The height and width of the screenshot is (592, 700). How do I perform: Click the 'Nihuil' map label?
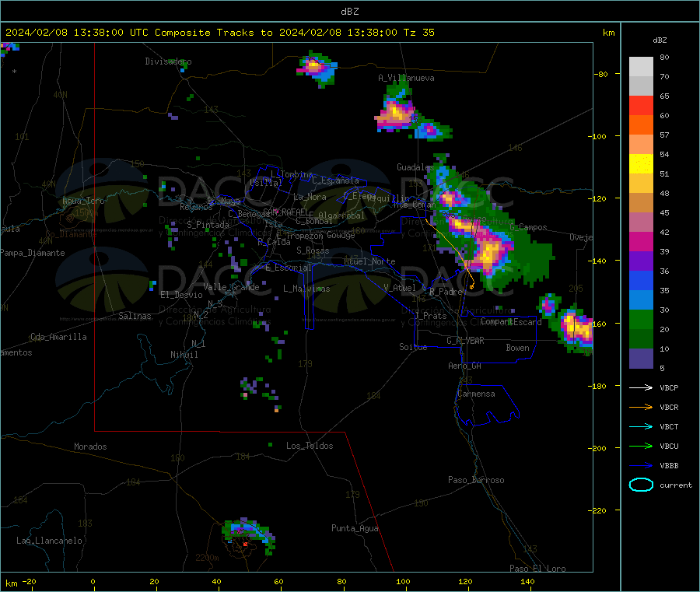click(x=184, y=355)
